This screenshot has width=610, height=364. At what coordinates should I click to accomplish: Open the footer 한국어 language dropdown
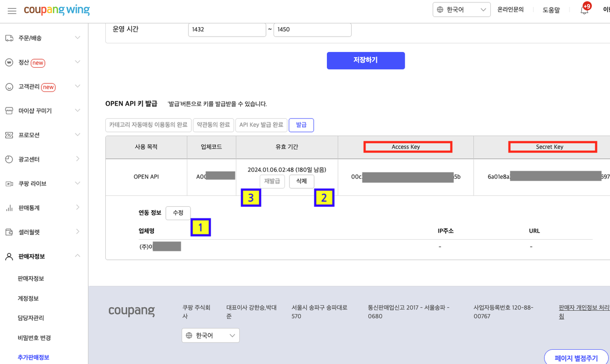click(210, 335)
